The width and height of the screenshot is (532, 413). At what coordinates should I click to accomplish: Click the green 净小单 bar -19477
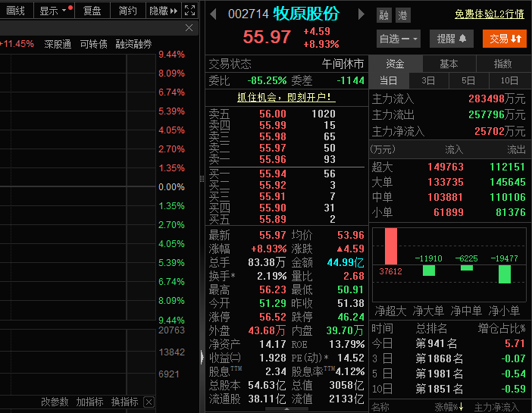point(505,274)
